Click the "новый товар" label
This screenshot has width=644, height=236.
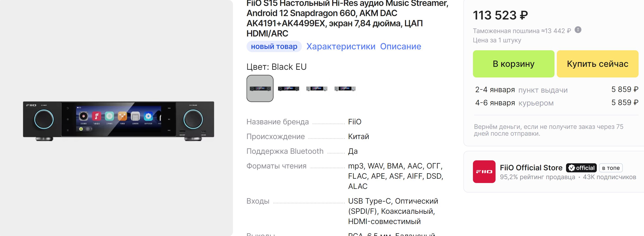[274, 46]
